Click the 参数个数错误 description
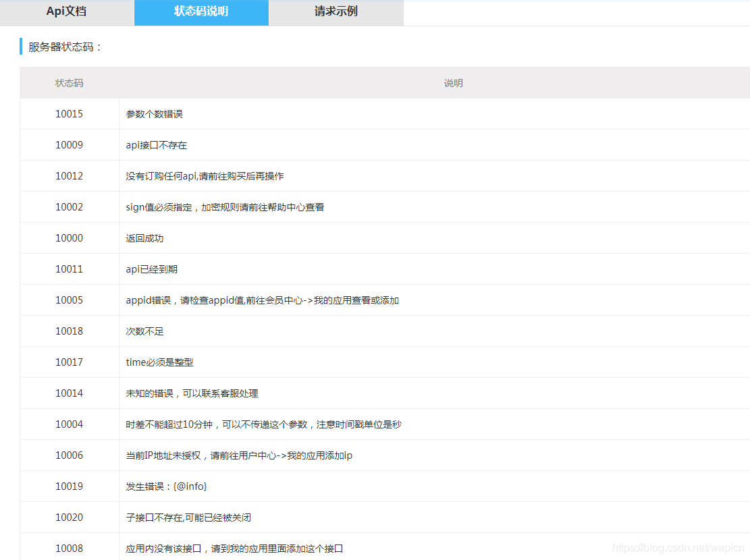This screenshot has height=560, width=750. pos(154,114)
